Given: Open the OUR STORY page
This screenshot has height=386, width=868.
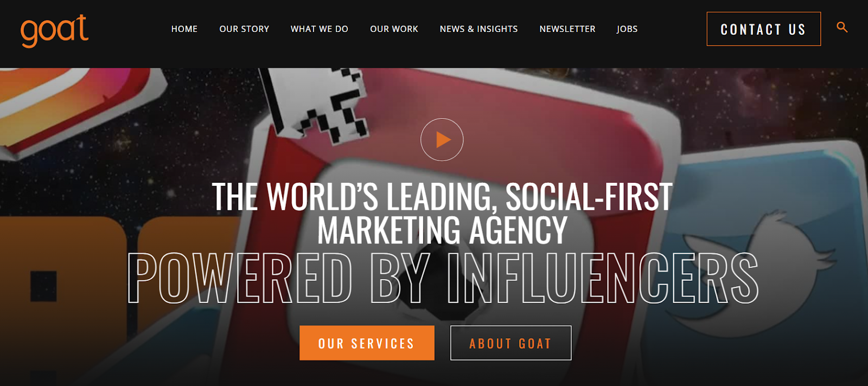Looking at the screenshot, I should click(244, 29).
